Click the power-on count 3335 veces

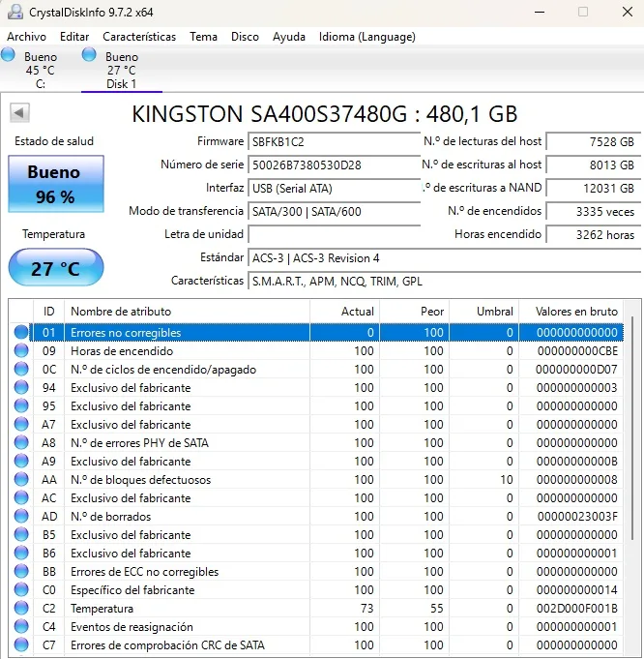pyautogui.click(x=594, y=211)
